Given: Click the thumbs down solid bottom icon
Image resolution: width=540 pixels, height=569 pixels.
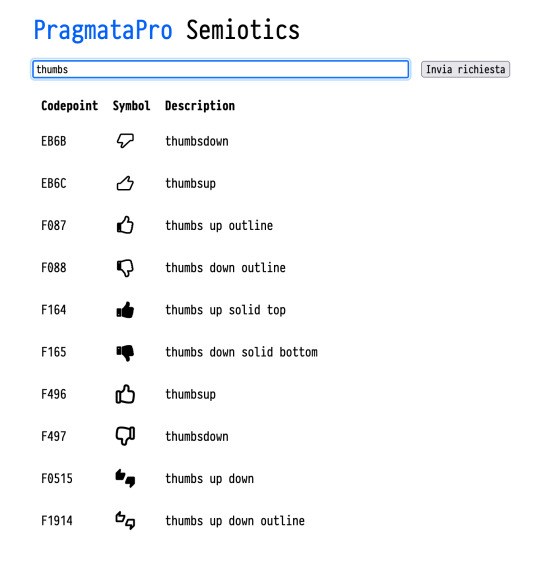Looking at the screenshot, I should point(125,352).
